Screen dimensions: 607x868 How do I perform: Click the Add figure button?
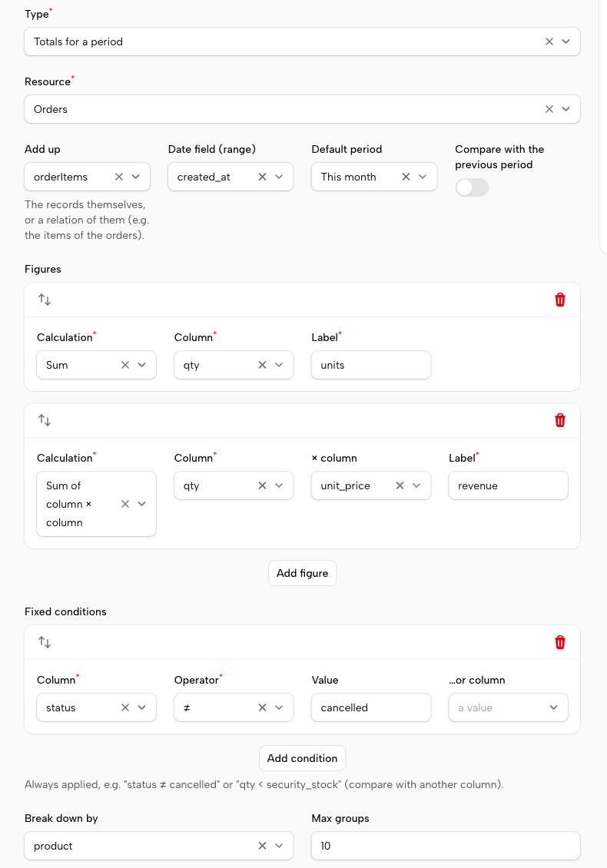303,573
